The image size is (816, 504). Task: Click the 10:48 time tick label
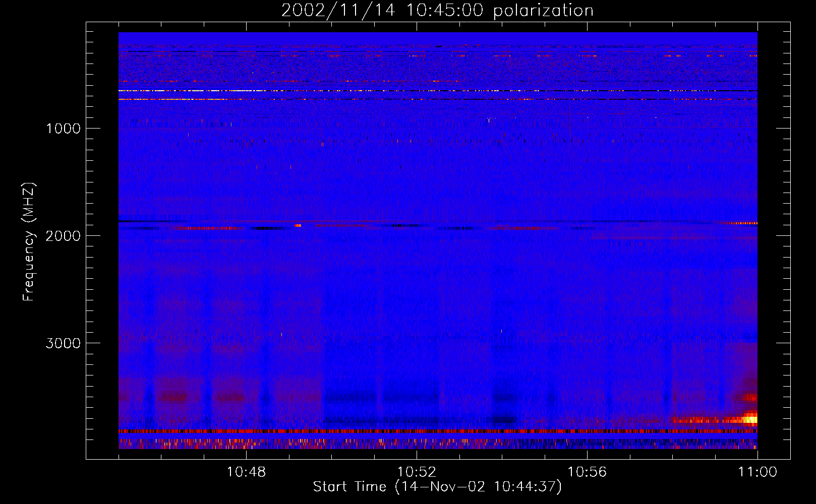(246, 472)
